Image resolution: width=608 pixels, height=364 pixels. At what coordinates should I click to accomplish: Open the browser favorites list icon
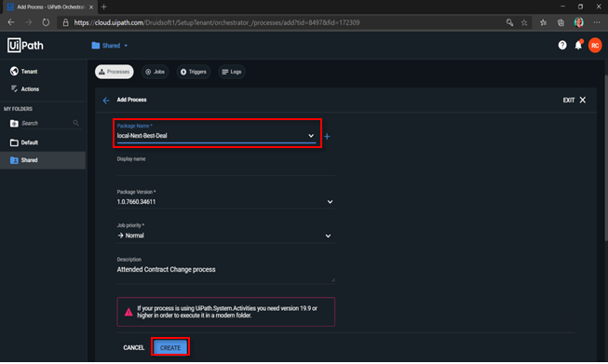pyautogui.click(x=543, y=23)
